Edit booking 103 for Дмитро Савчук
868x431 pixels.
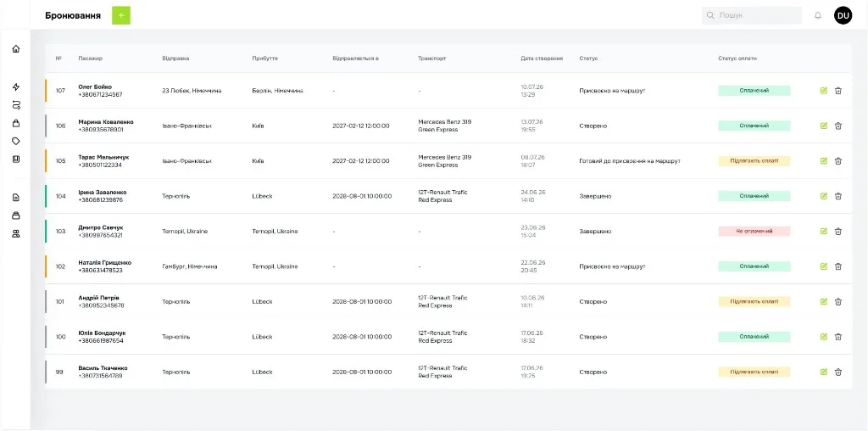point(824,231)
